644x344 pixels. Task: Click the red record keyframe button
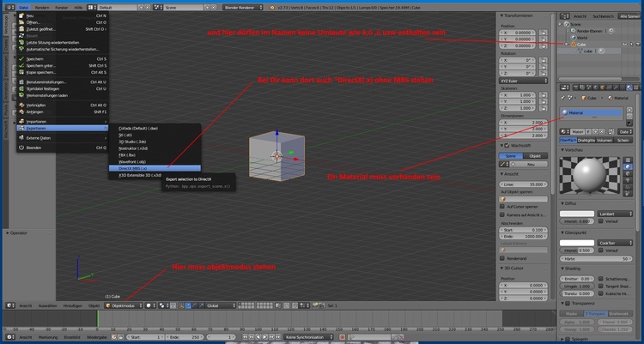click(342, 337)
